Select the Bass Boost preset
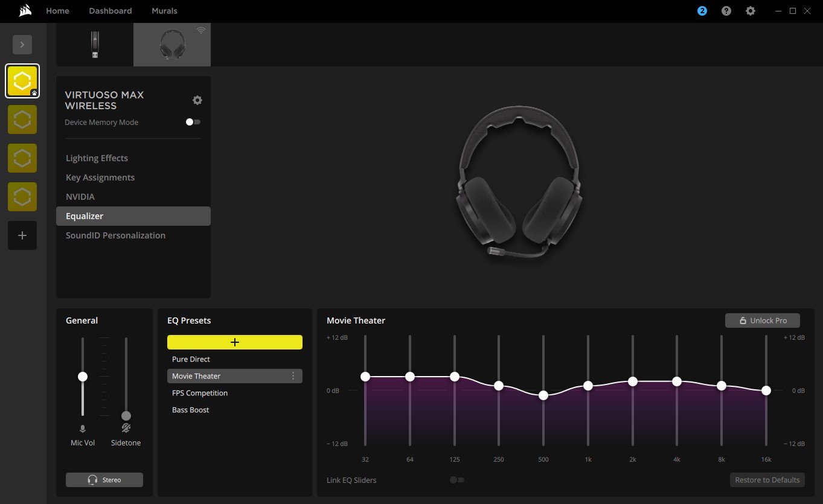Image resolution: width=823 pixels, height=504 pixels. [235, 410]
